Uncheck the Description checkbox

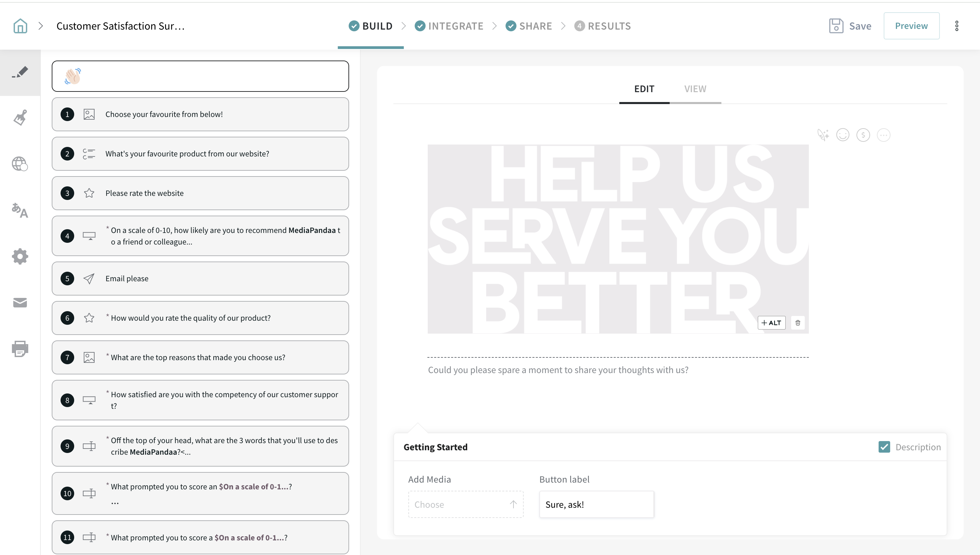[884, 447]
